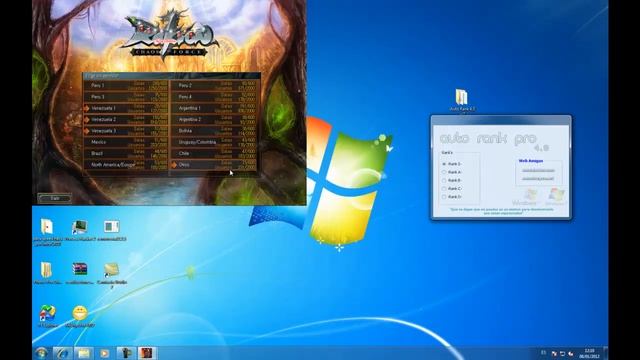Viewport: 640px width, 360px height.
Task: Launch Internet Explorer from the taskbar
Action: [x=62, y=353]
